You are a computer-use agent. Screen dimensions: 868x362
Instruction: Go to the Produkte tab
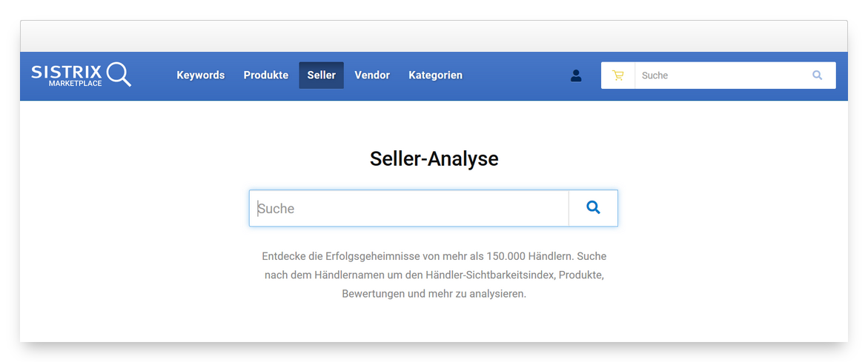click(265, 76)
